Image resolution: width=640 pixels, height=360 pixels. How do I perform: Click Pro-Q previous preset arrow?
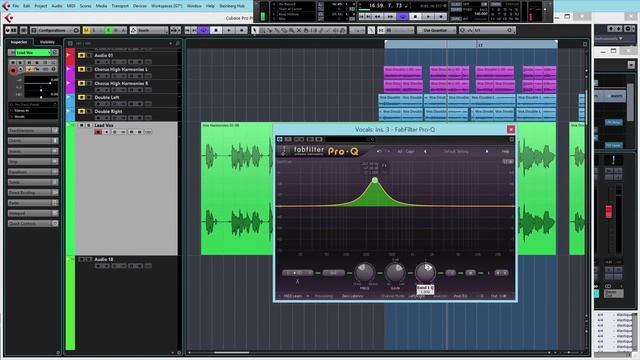click(425, 151)
